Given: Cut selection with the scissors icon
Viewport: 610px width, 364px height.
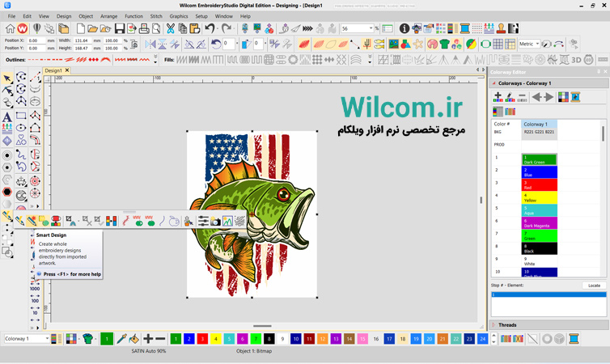Looking at the screenshot, I should (x=171, y=28).
